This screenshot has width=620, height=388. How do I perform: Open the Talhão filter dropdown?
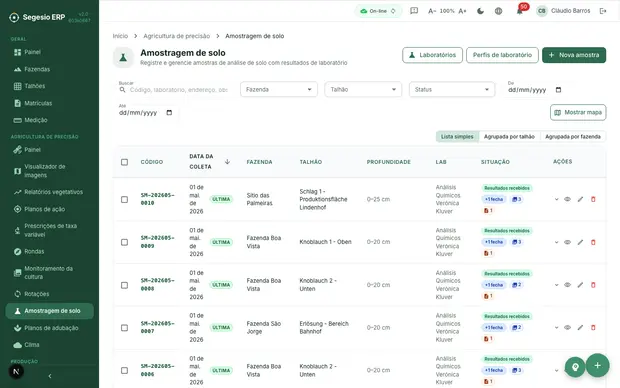tap(363, 89)
